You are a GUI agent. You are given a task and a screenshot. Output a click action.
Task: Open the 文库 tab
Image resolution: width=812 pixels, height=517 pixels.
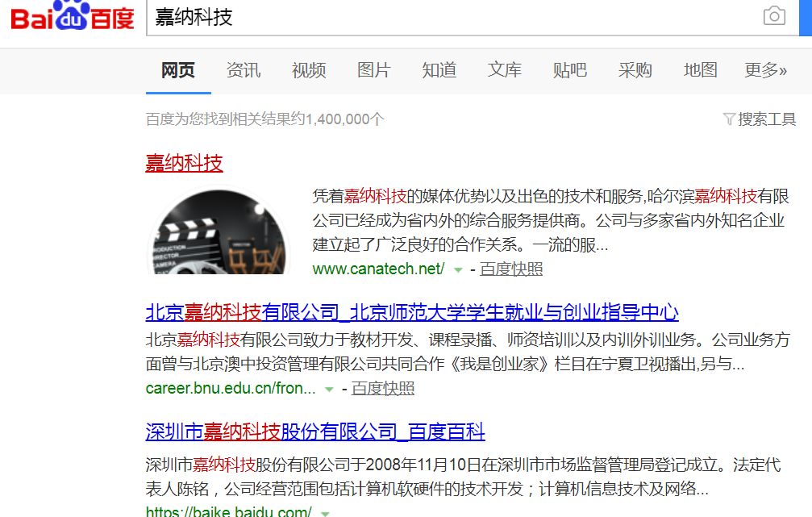[505, 70]
